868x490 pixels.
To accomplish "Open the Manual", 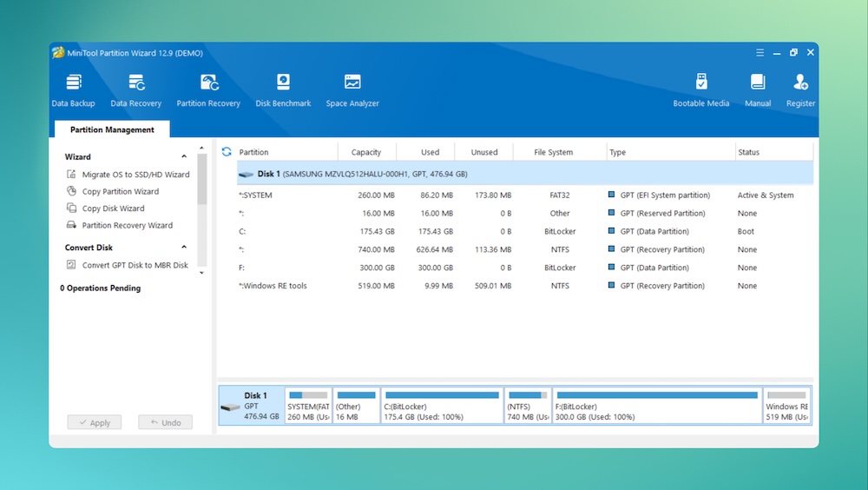I will pos(757,90).
